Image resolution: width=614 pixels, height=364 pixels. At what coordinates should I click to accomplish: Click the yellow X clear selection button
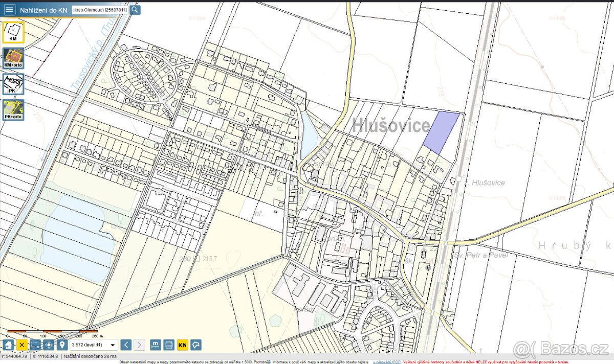21,345
